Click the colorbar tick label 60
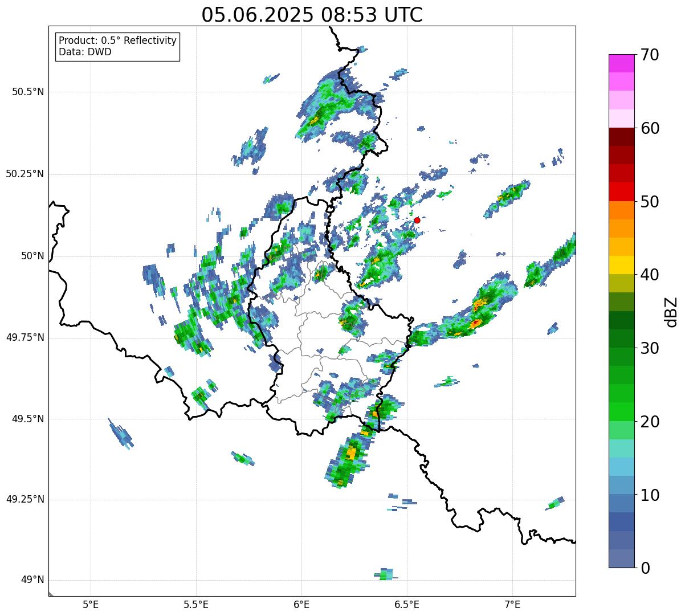685x616 pixels. click(x=650, y=128)
